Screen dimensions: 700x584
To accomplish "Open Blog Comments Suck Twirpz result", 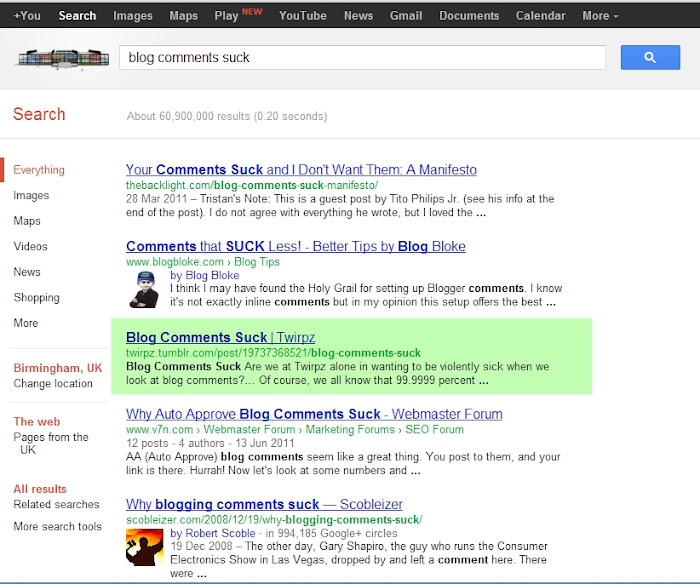I will [x=221, y=337].
